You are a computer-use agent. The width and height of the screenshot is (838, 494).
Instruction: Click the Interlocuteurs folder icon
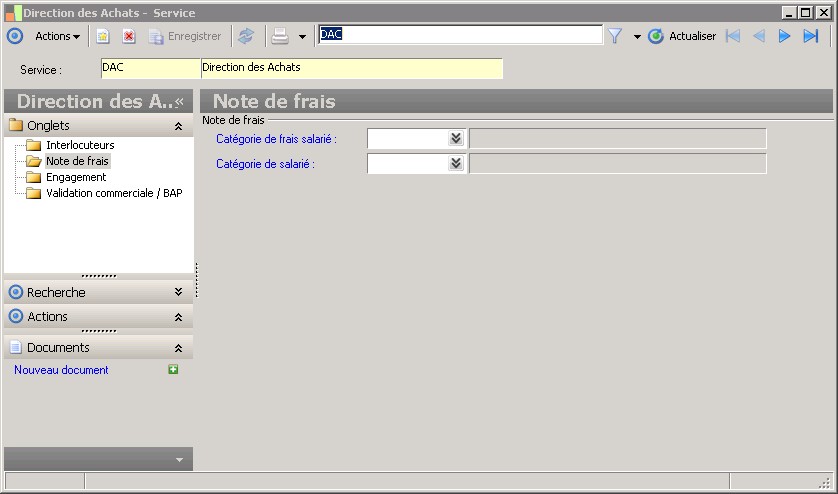point(34,145)
